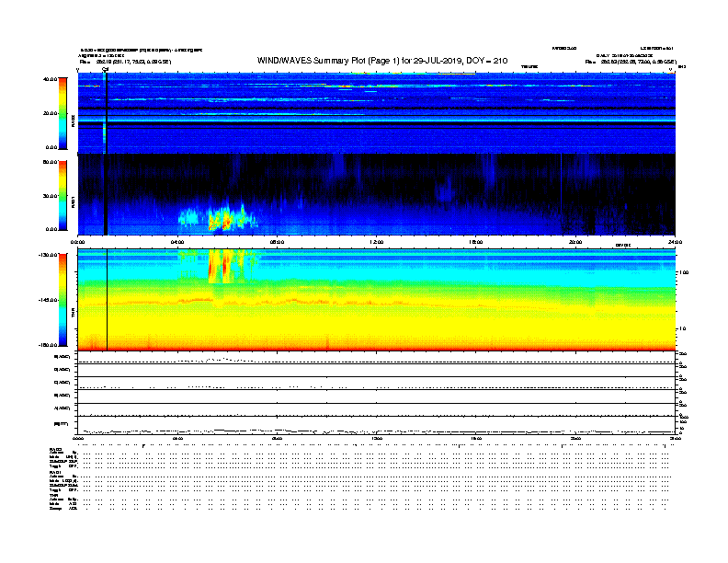Click the 100 tick on TNR right axis

coord(684,272)
